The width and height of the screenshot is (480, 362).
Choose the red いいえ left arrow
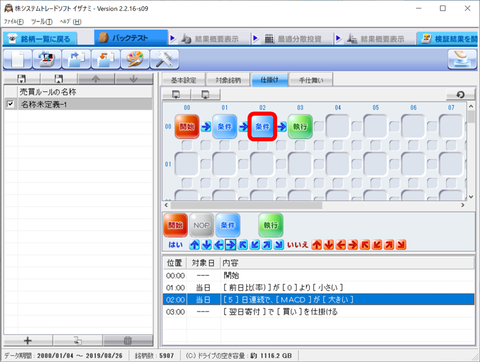click(341, 245)
